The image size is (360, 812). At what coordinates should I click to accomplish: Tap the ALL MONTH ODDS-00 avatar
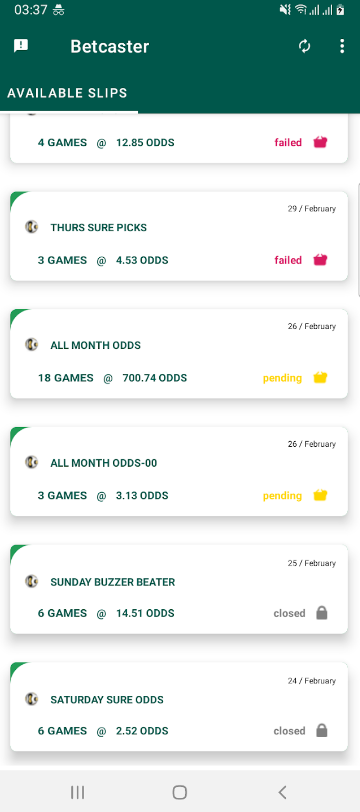point(32,462)
